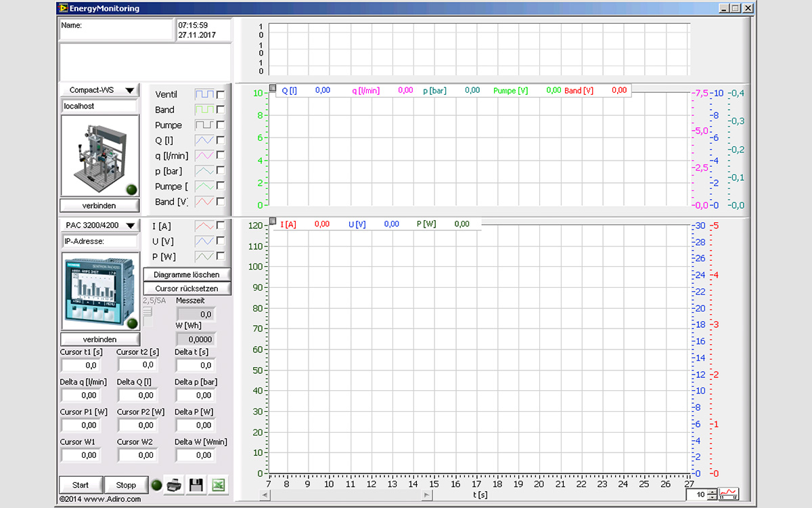
Task: Click the time axis graph icon
Action: point(729,494)
